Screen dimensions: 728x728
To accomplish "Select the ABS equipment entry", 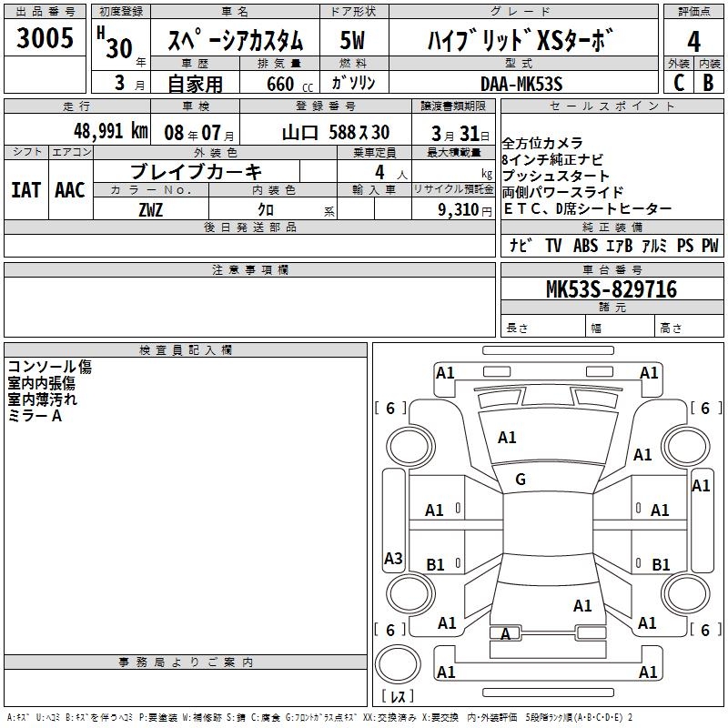I will [x=585, y=245].
